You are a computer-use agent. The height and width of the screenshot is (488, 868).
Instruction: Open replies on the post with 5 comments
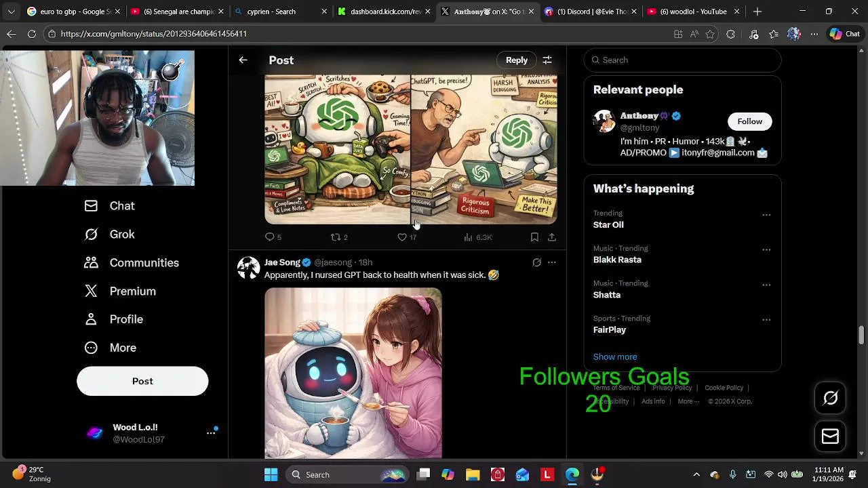(273, 237)
